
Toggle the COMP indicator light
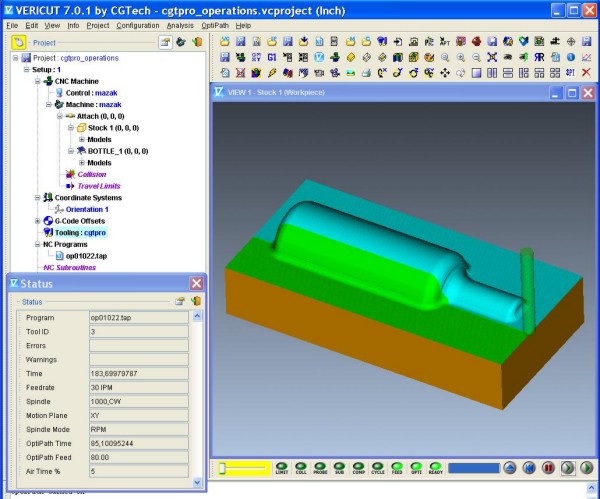(359, 468)
